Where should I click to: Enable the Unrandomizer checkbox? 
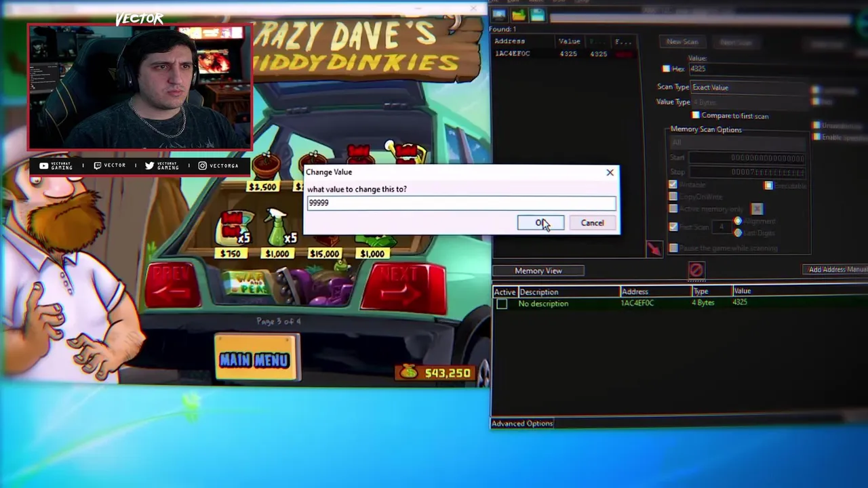(816, 125)
